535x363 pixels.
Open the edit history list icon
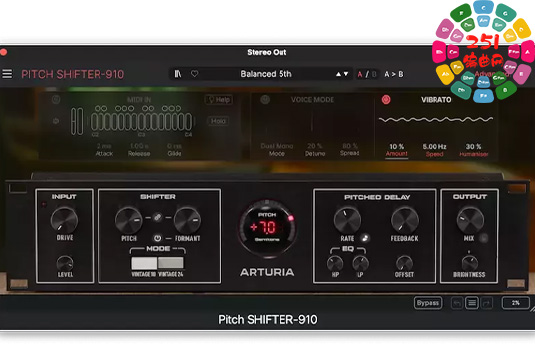pos(472,303)
